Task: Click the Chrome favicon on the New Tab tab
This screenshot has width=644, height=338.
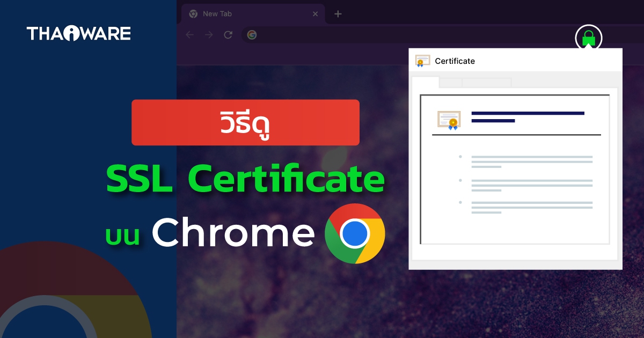Action: click(x=192, y=13)
